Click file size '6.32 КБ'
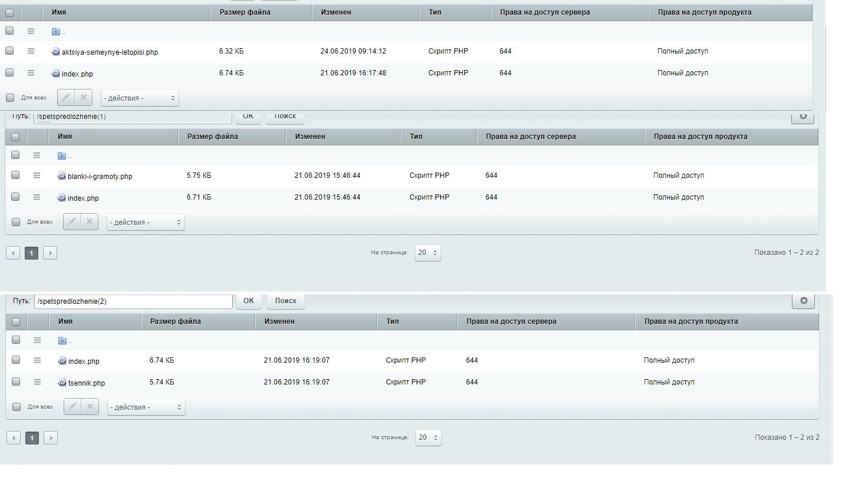849x504 pixels. coord(232,51)
